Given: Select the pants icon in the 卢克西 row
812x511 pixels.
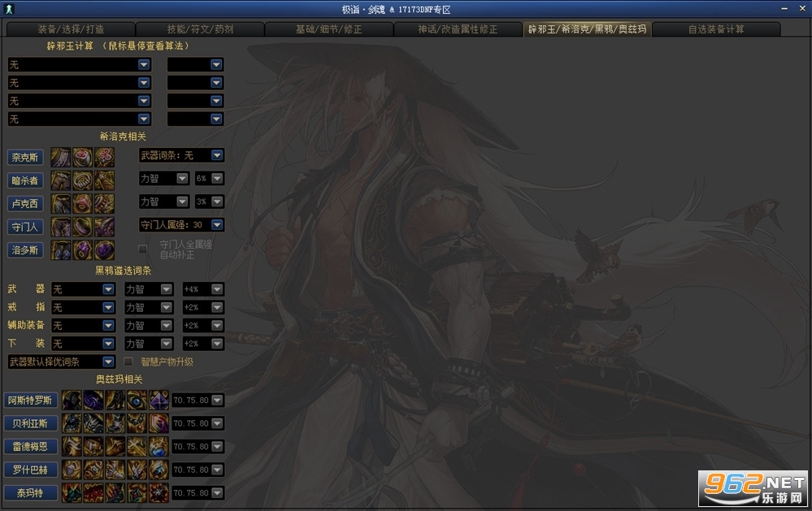Looking at the screenshot, I should [x=61, y=203].
